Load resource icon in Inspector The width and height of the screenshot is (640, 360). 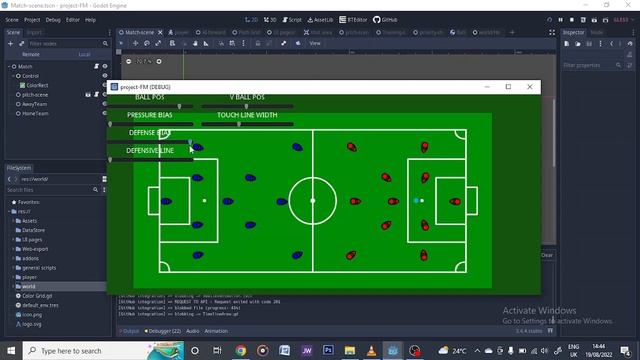[578, 44]
